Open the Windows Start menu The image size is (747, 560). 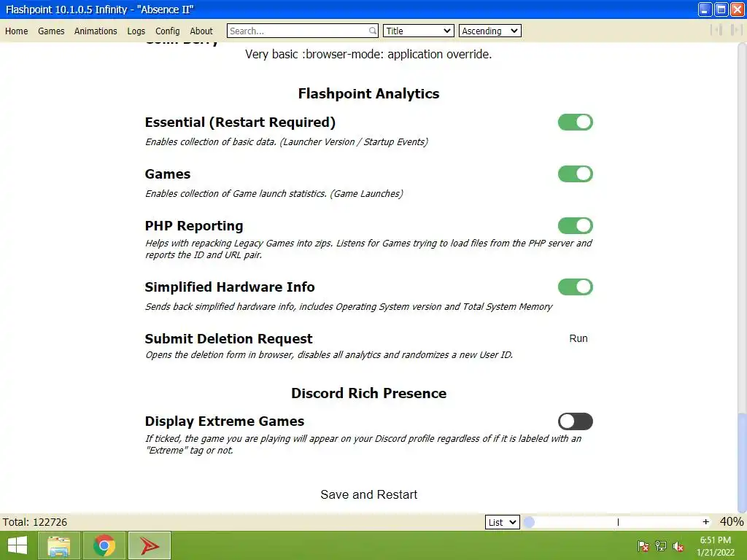(18, 545)
